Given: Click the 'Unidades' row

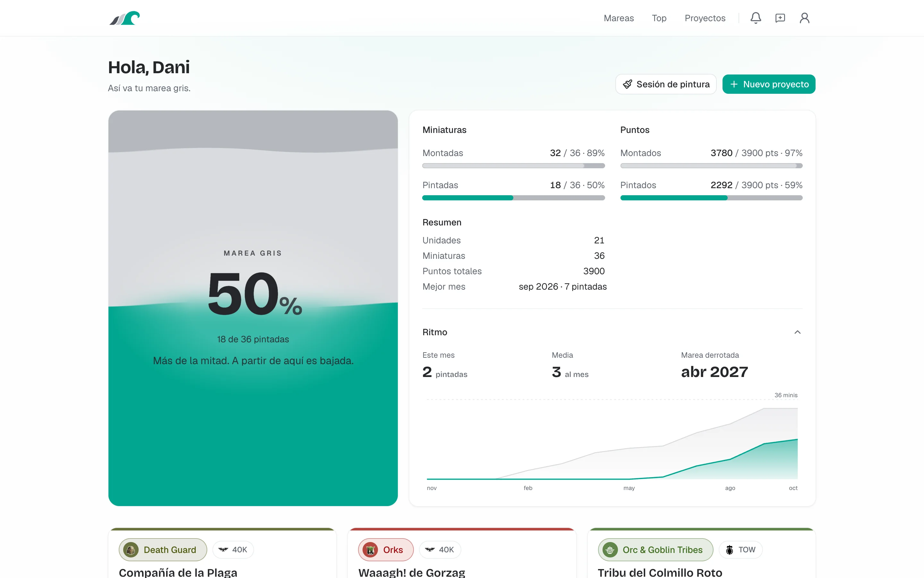Looking at the screenshot, I should (513, 241).
